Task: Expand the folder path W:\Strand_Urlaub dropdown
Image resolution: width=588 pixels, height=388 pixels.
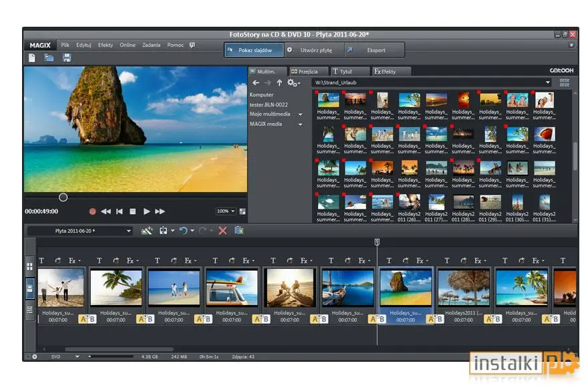Action: click(548, 83)
